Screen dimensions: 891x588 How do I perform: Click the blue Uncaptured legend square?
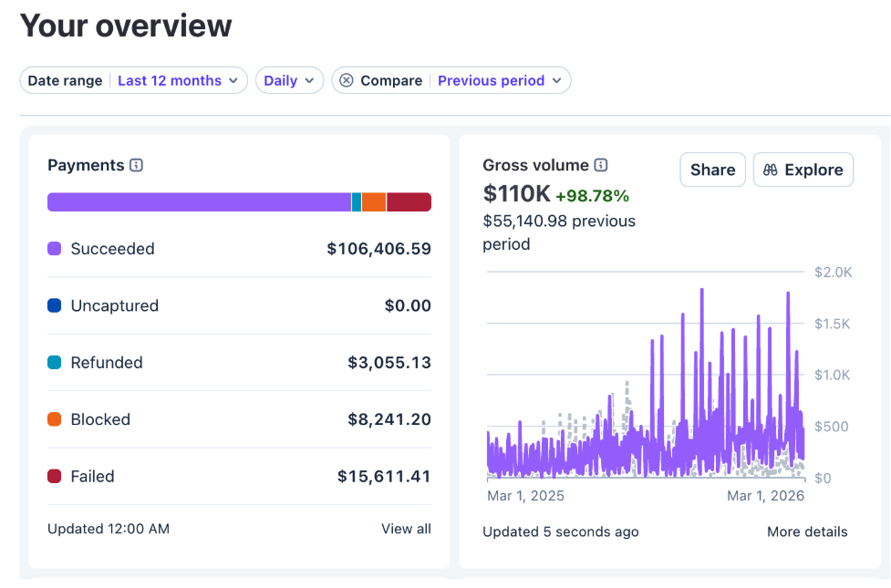coord(55,305)
